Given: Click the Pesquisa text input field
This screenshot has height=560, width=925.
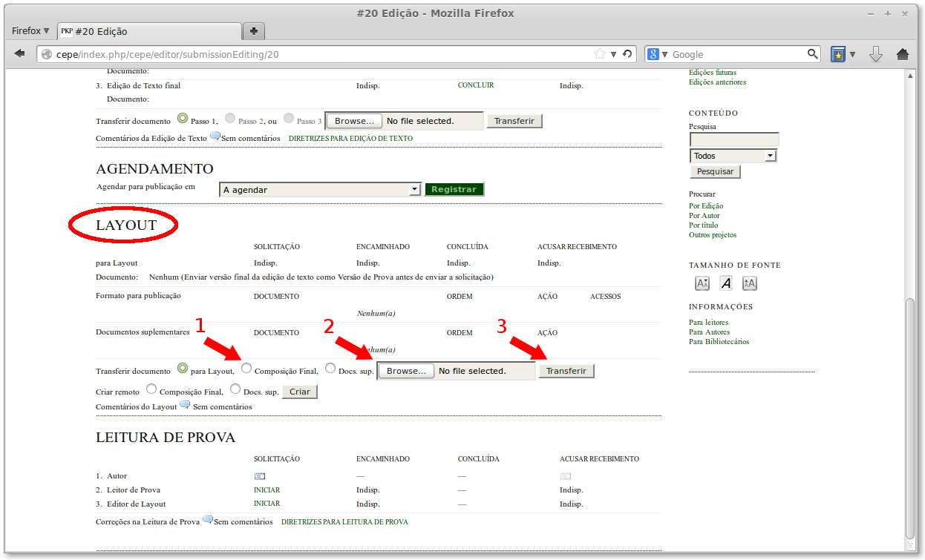Looking at the screenshot, I should [734, 139].
